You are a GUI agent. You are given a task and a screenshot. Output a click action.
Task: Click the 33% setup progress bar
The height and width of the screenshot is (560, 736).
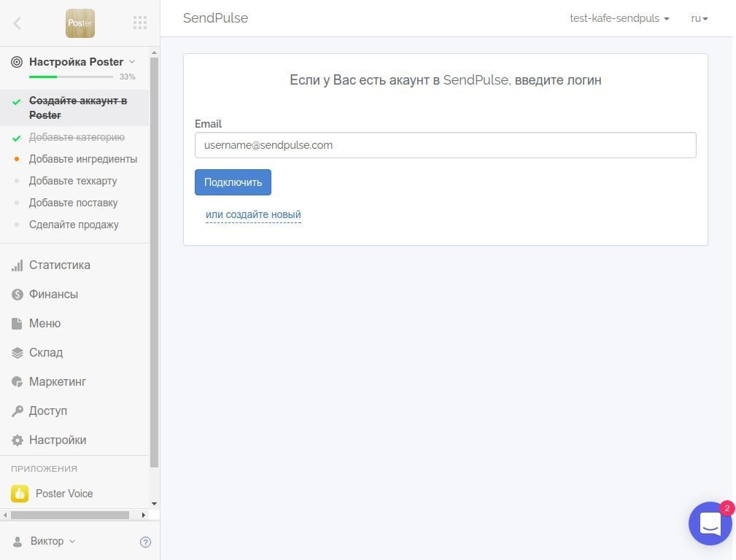click(x=71, y=77)
